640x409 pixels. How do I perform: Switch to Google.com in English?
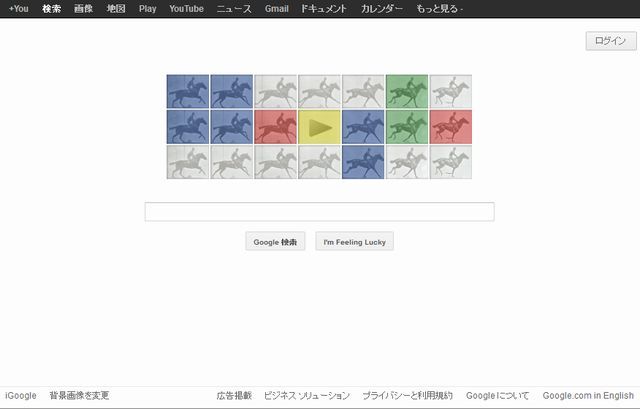tap(588, 395)
